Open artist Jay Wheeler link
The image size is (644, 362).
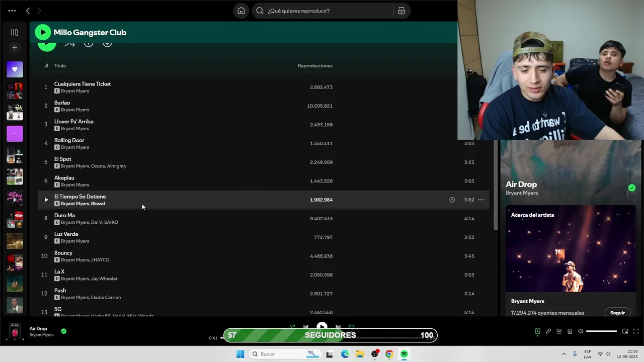pyautogui.click(x=104, y=279)
